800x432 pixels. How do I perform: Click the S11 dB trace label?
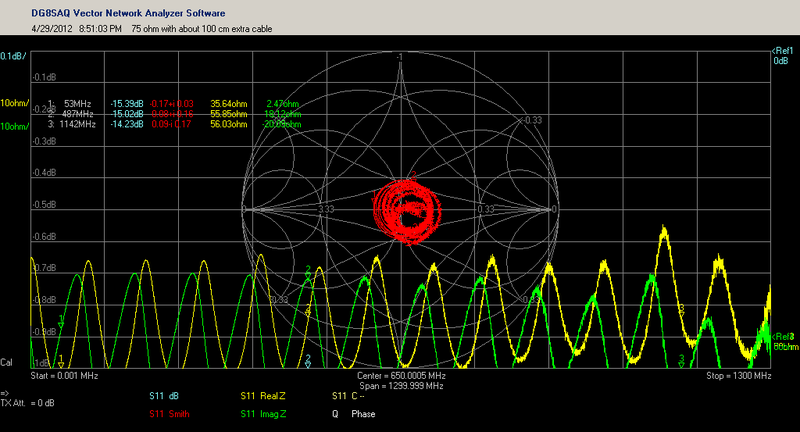[163, 396]
